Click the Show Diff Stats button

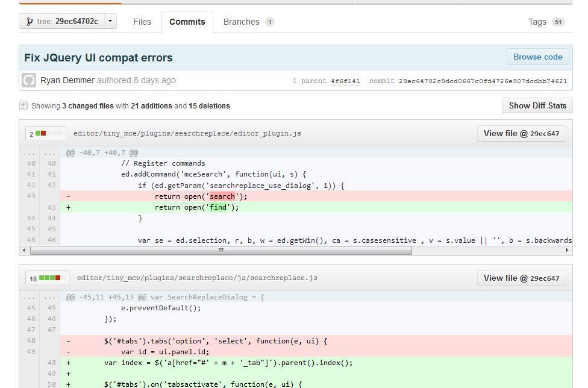(537, 105)
